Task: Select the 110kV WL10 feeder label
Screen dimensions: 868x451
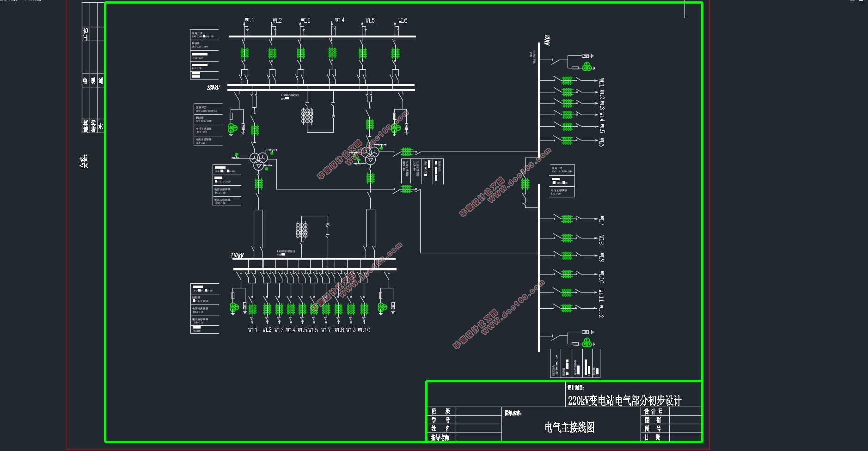Action: point(364,330)
